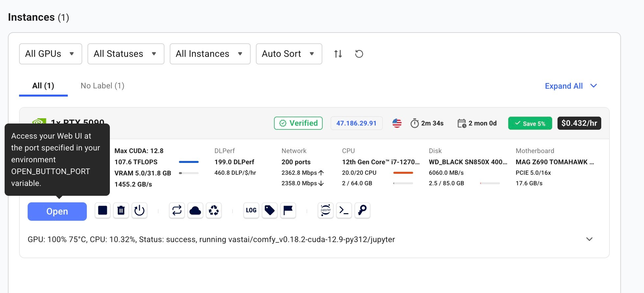Open the All GPUs dropdown
The height and width of the screenshot is (293, 644).
[51, 54]
